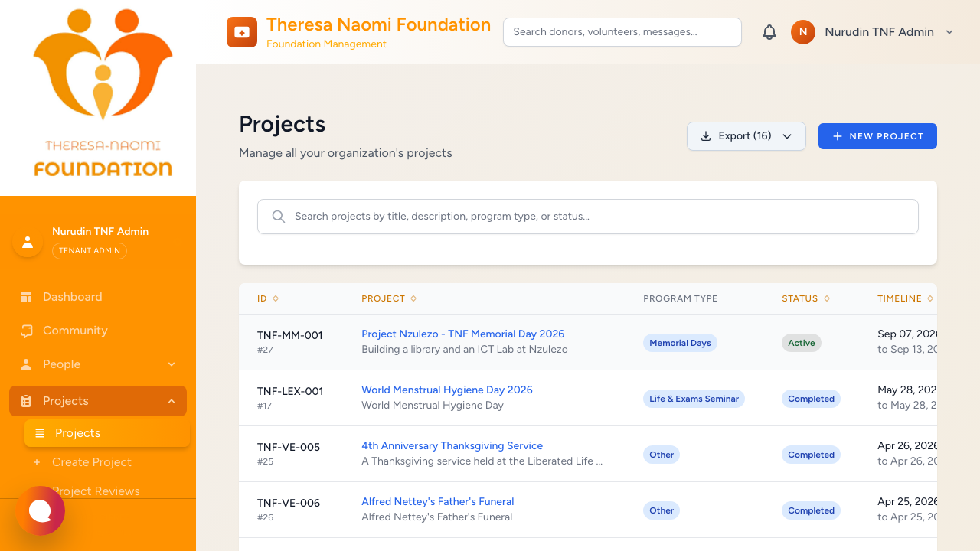The height and width of the screenshot is (551, 980).
Task: Open the chat support bubble
Action: (41, 510)
